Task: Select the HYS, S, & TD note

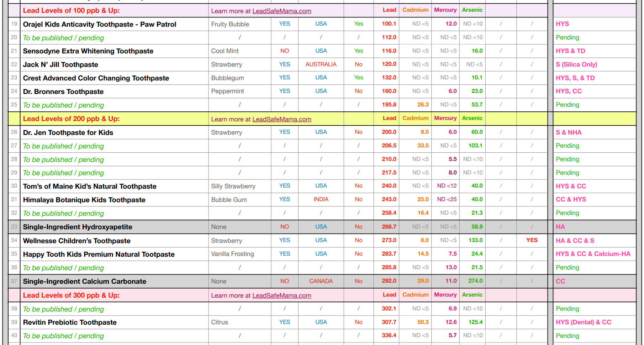Action: (575, 78)
